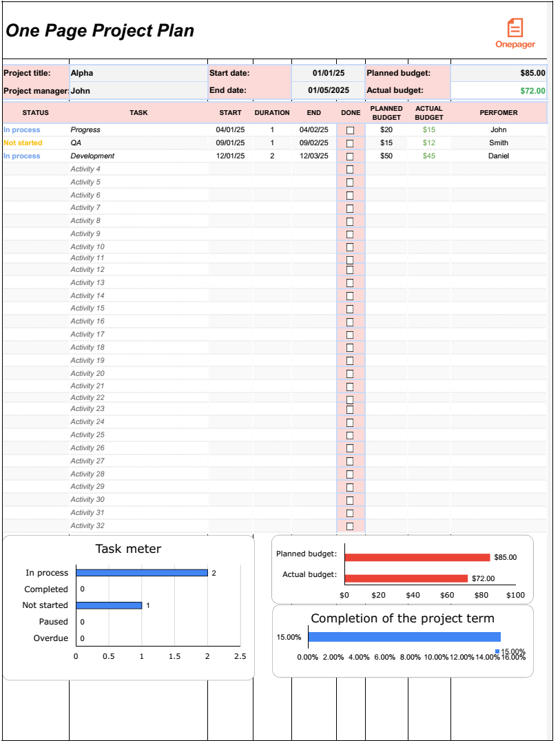Image resolution: width=560 pixels, height=745 pixels.
Task: Mark Activity 15 as done
Action: (350, 309)
